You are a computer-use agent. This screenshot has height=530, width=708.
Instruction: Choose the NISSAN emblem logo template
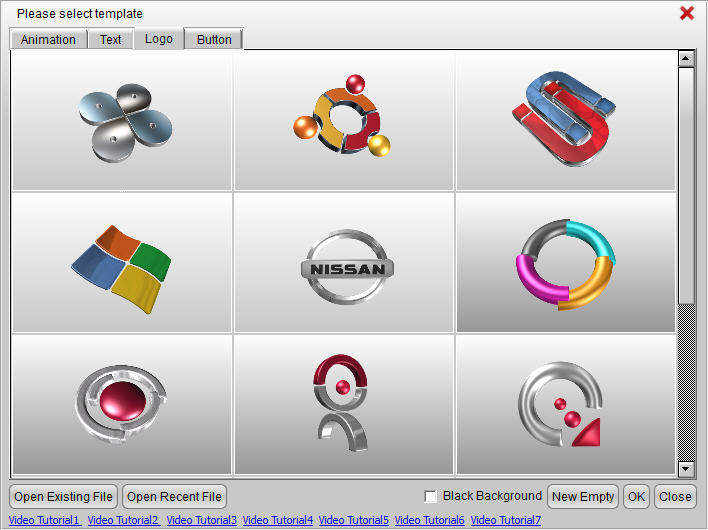[344, 263]
